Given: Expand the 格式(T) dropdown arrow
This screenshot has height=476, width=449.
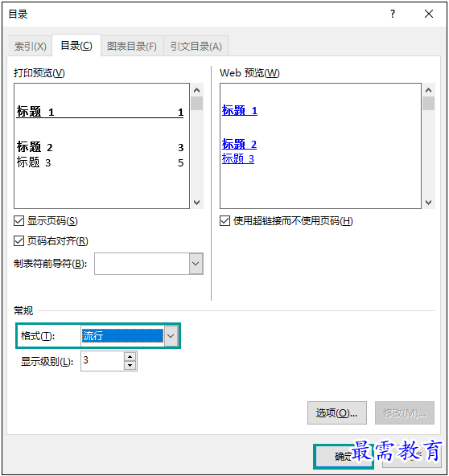Looking at the screenshot, I should (171, 336).
